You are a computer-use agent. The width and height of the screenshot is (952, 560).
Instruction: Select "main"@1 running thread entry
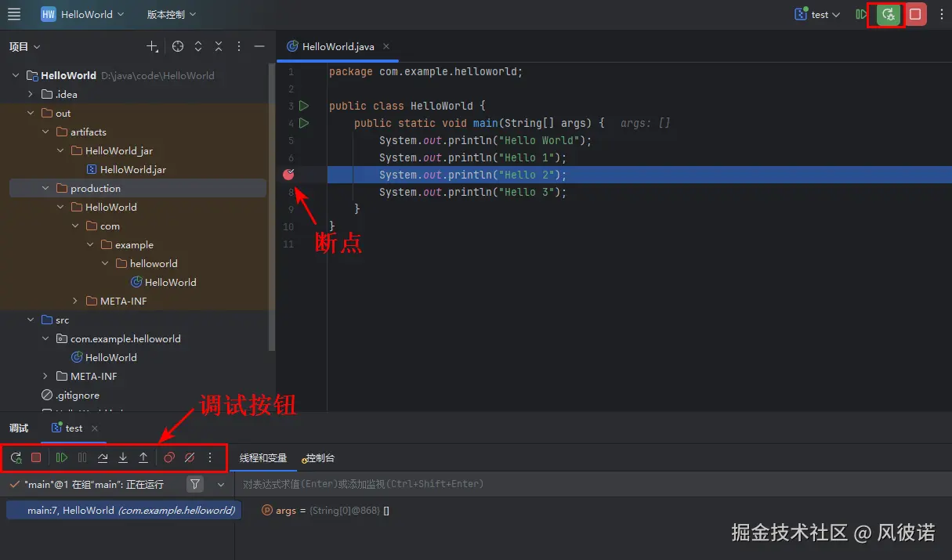tap(94, 485)
